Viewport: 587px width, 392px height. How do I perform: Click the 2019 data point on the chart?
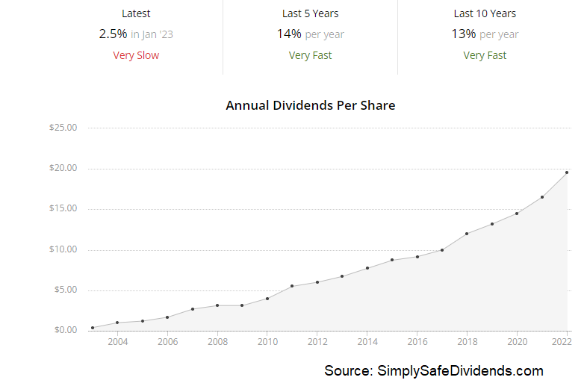pyautogui.click(x=492, y=224)
